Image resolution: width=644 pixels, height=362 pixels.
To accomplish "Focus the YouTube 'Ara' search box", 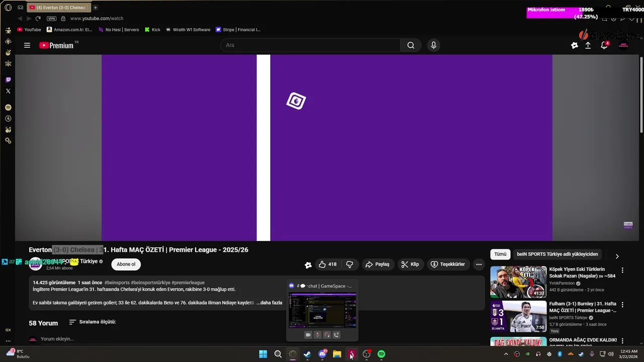I will 310,45.
